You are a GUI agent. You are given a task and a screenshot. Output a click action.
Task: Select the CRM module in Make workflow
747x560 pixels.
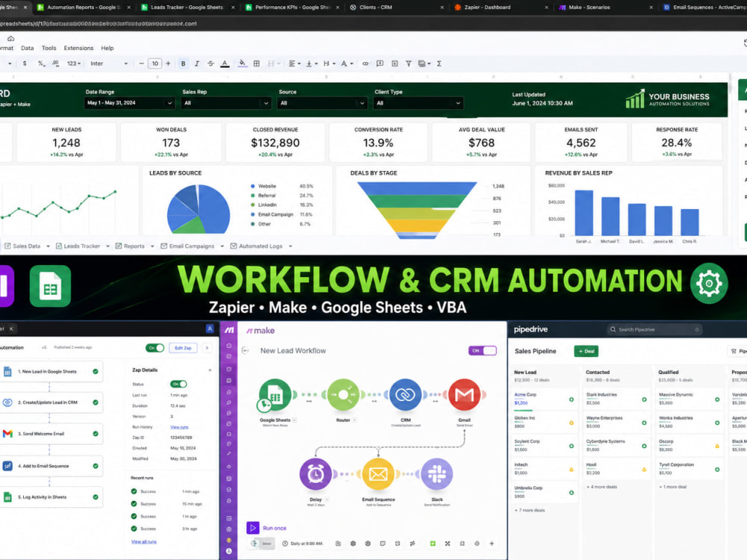point(406,394)
